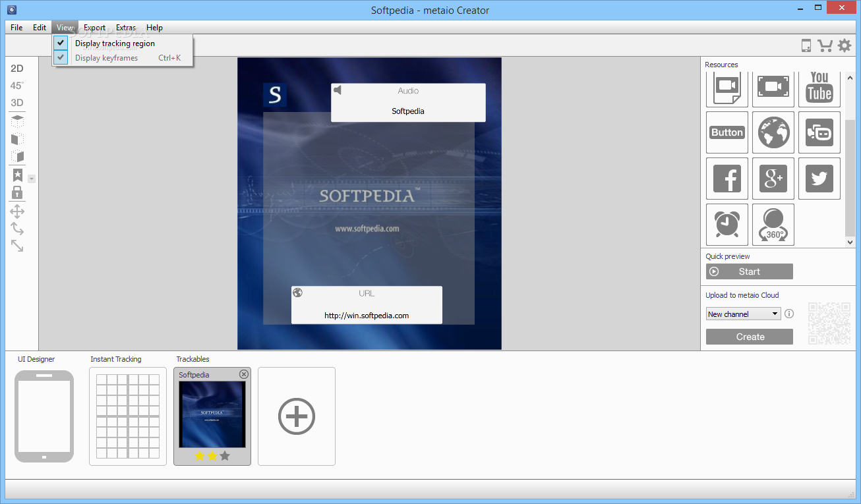Add a Twitter resource
Screen dimensions: 861x504
(x=819, y=179)
